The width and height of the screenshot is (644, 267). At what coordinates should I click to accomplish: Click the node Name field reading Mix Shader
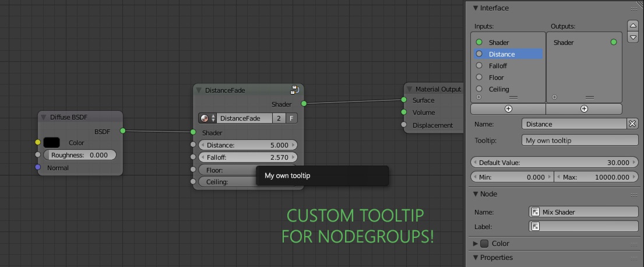click(x=583, y=212)
